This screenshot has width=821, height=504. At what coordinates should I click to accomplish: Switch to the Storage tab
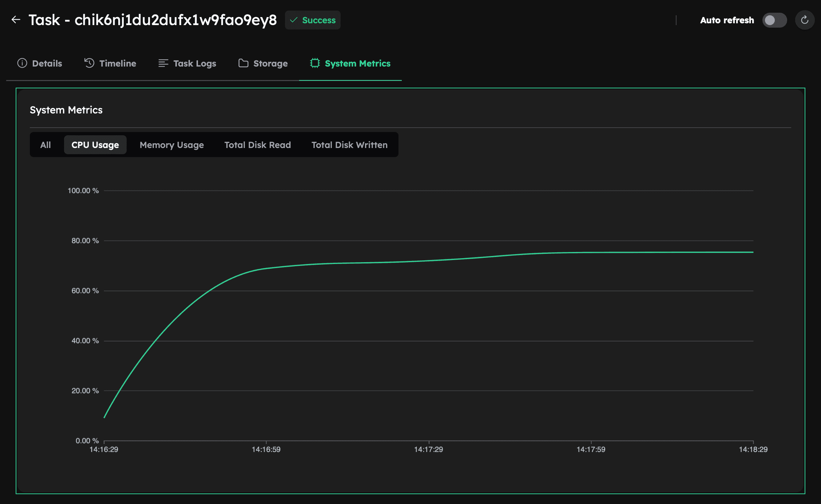tap(270, 63)
